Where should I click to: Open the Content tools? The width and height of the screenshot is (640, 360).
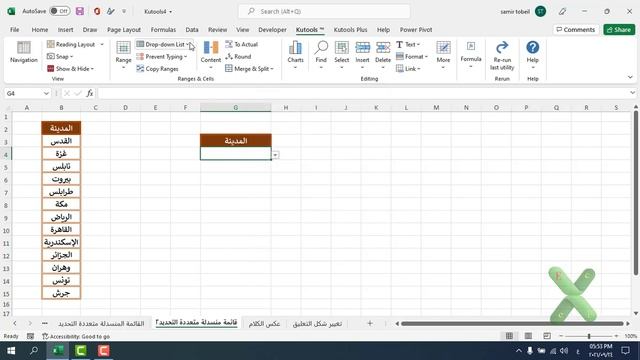pyautogui.click(x=211, y=55)
